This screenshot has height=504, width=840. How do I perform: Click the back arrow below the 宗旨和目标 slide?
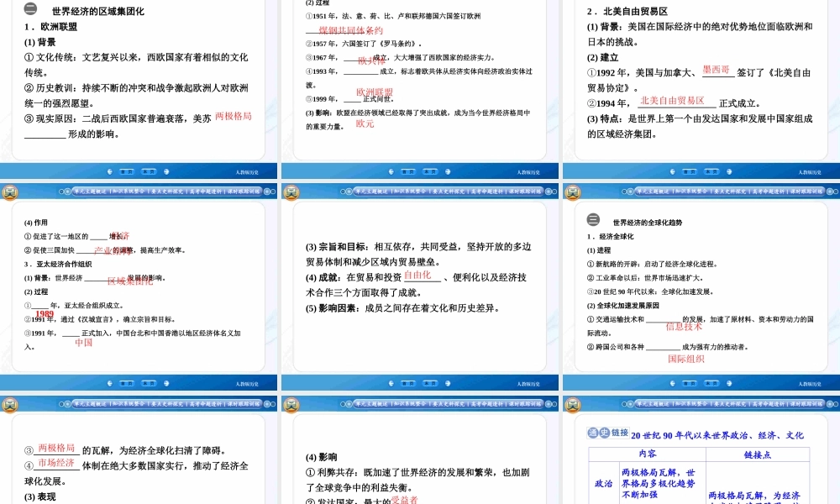pyautogui.click(x=391, y=384)
